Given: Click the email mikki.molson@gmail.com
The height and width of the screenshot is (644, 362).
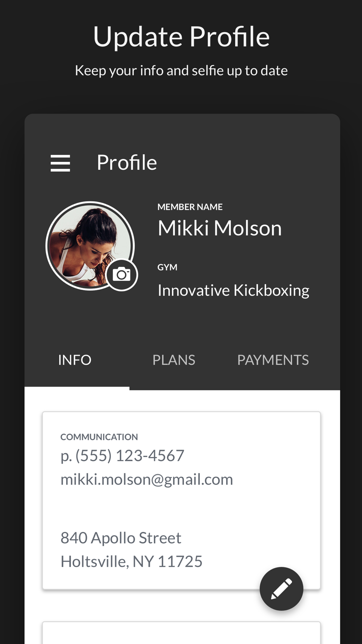Looking at the screenshot, I should [147, 480].
